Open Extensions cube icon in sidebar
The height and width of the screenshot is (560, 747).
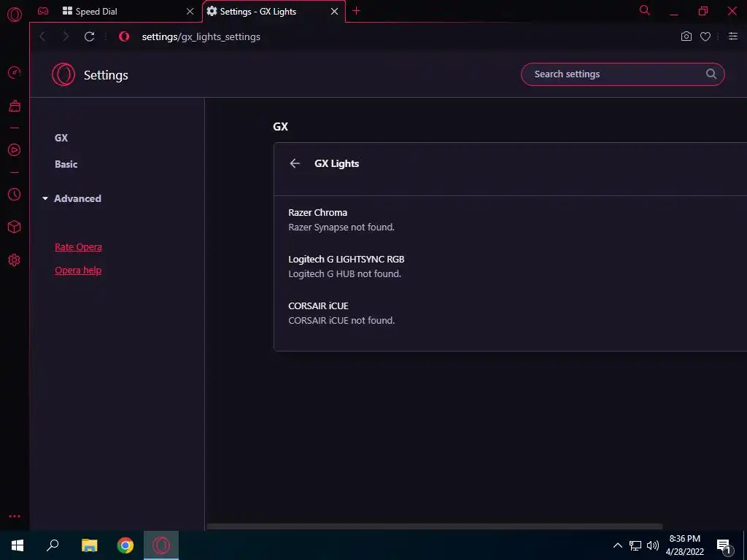click(15, 227)
